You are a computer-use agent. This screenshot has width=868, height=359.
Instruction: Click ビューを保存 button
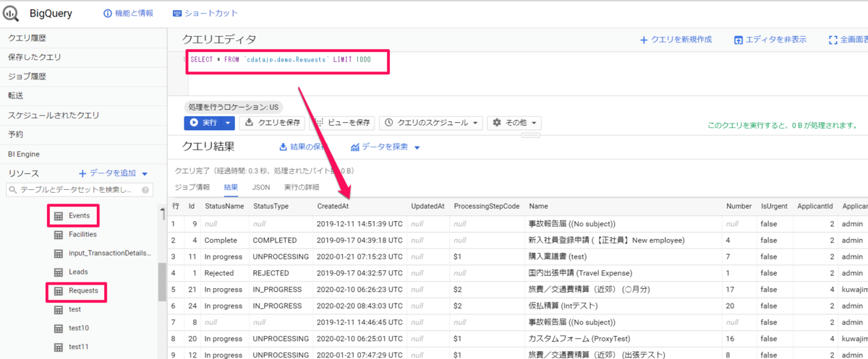(342, 123)
